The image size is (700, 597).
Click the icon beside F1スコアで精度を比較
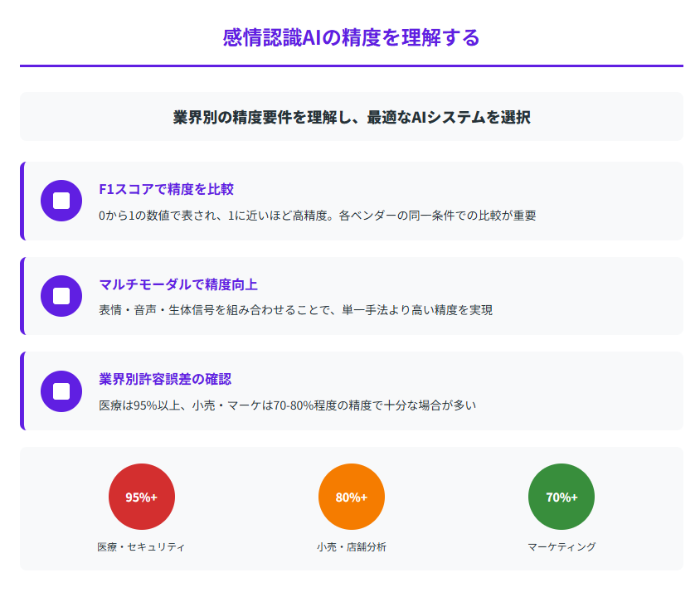61,201
